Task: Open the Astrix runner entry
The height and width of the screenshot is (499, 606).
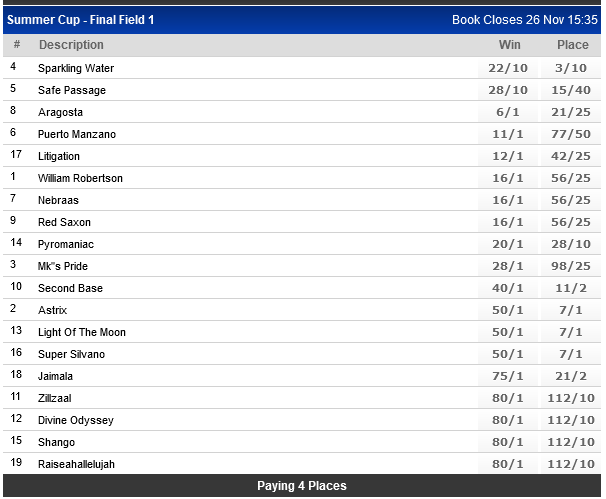Action: [52, 310]
